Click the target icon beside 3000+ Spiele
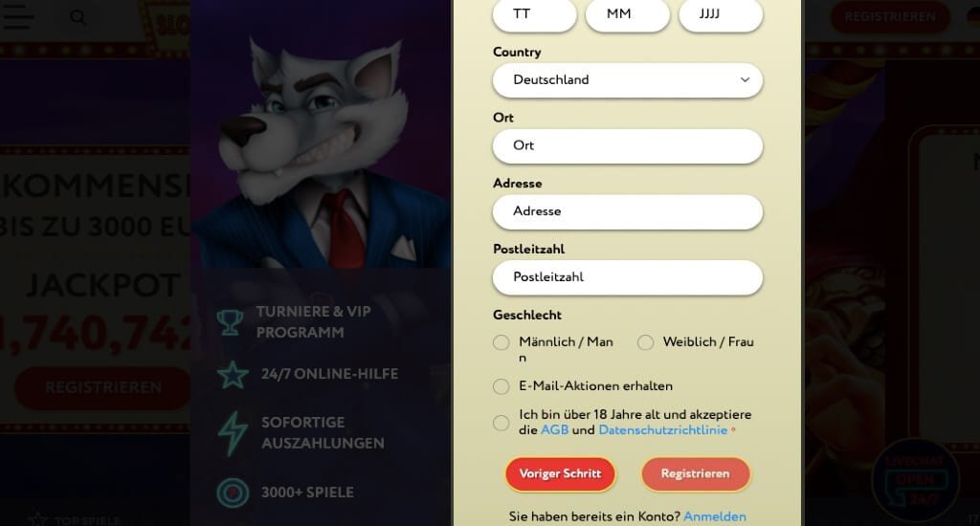The image size is (980, 526). (x=233, y=493)
